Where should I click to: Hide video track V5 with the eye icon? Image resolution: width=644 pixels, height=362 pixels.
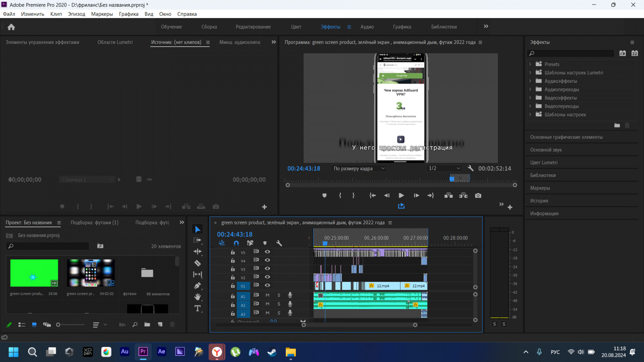point(267,252)
